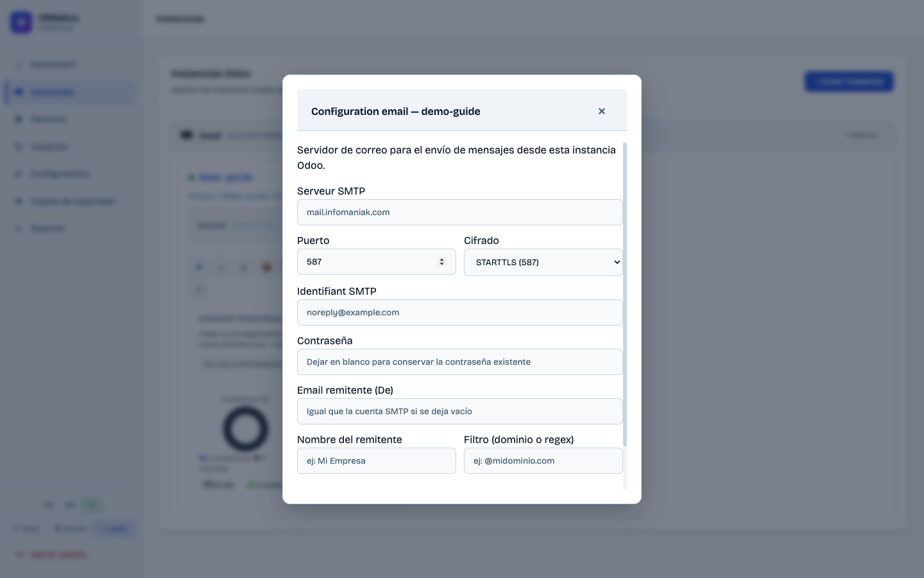Image resolution: width=924 pixels, height=578 pixels.
Task: Click the dialog's vertical scrollbar
Action: pyautogui.click(x=625, y=295)
